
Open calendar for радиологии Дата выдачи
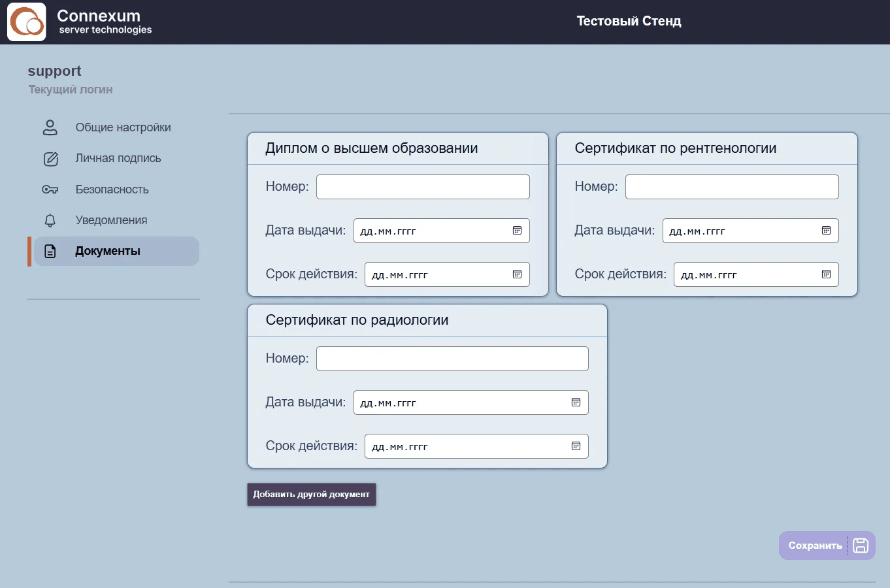(x=576, y=402)
